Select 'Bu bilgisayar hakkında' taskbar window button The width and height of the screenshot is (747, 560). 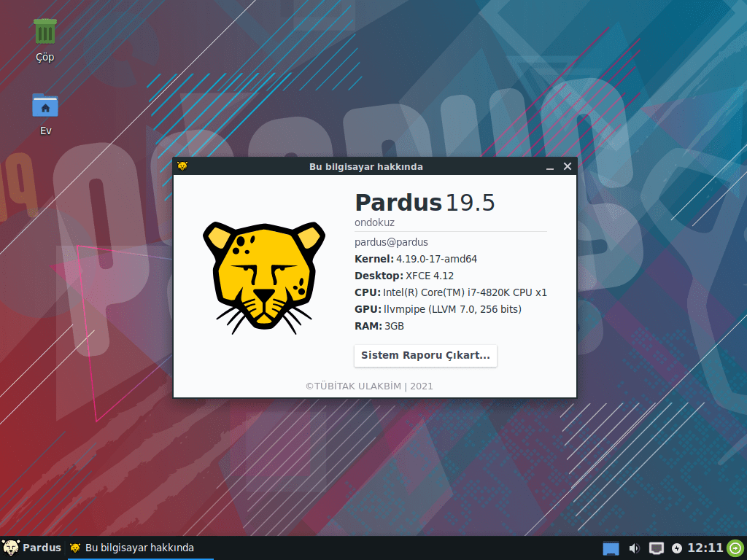pyautogui.click(x=131, y=548)
